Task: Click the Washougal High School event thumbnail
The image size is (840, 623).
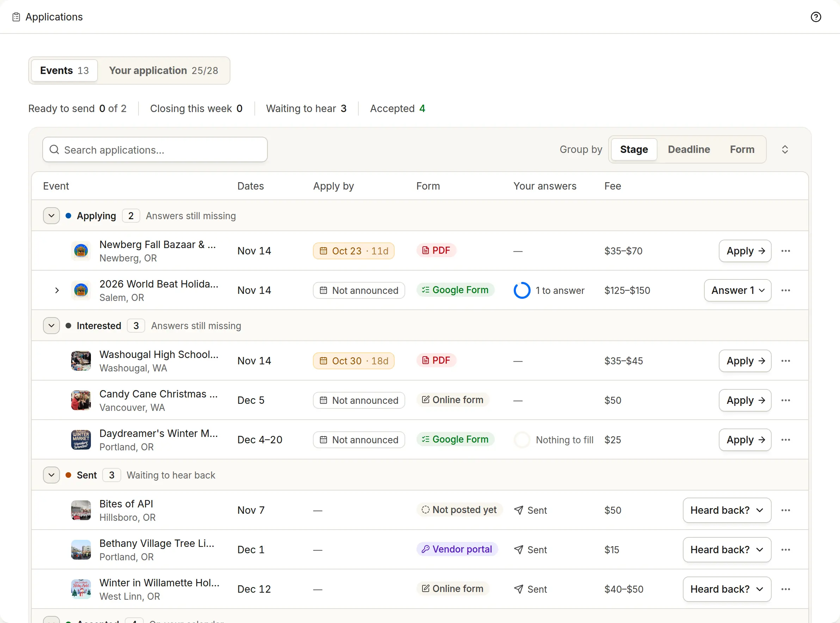Action: (x=81, y=361)
